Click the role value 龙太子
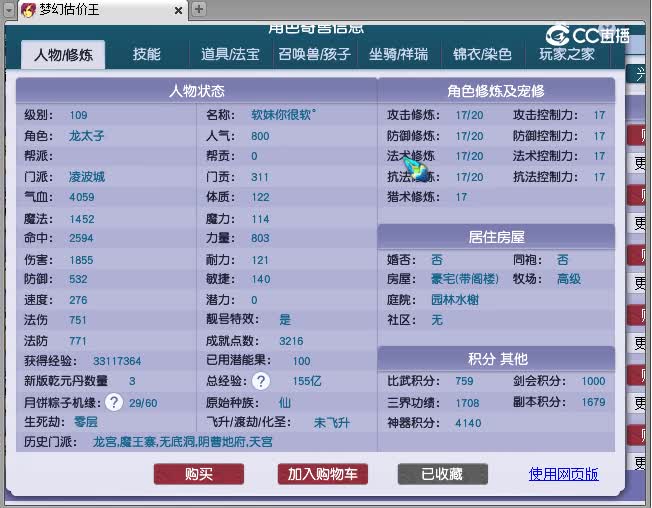The height and width of the screenshot is (508, 652). coord(86,136)
